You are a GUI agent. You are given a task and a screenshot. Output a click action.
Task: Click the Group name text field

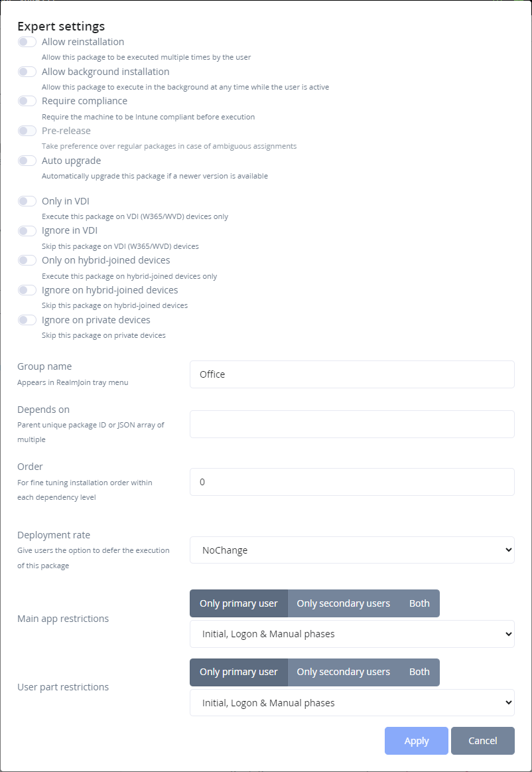[352, 374]
